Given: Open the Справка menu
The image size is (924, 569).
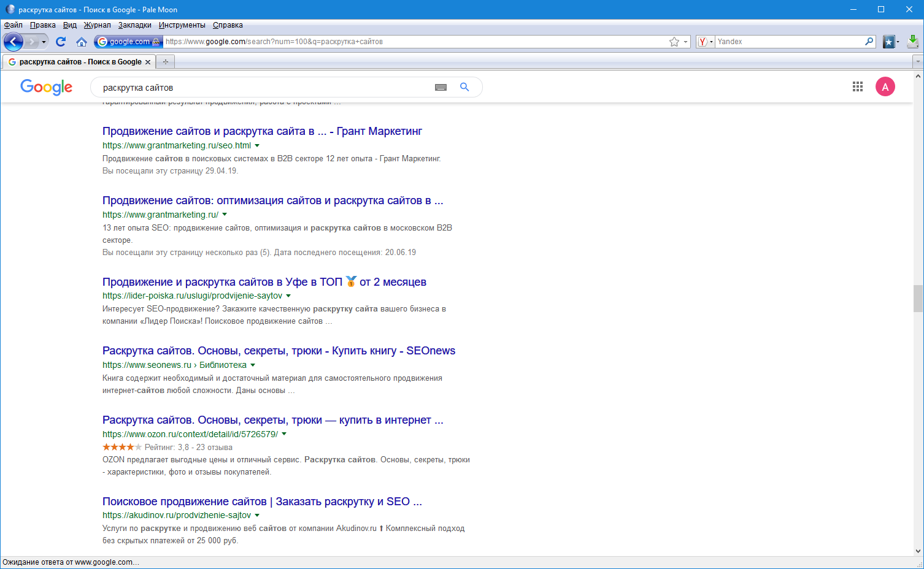Looking at the screenshot, I should (x=228, y=25).
